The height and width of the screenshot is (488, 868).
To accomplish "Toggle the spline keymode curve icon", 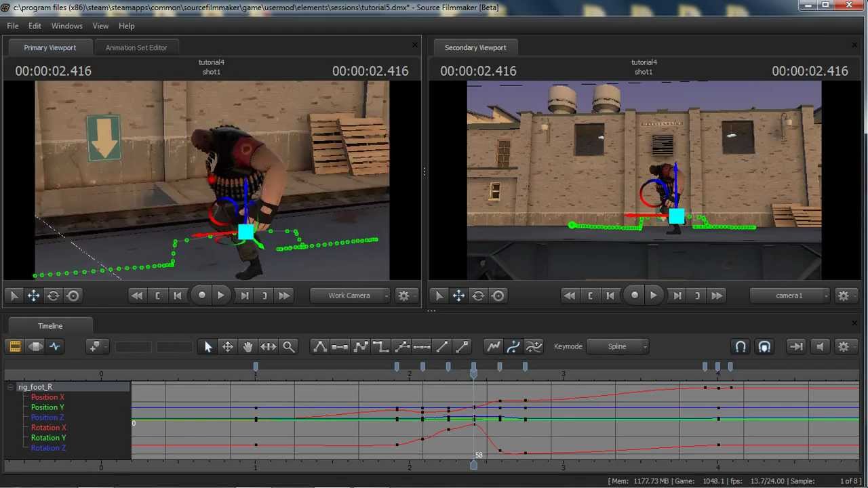I will click(x=514, y=346).
